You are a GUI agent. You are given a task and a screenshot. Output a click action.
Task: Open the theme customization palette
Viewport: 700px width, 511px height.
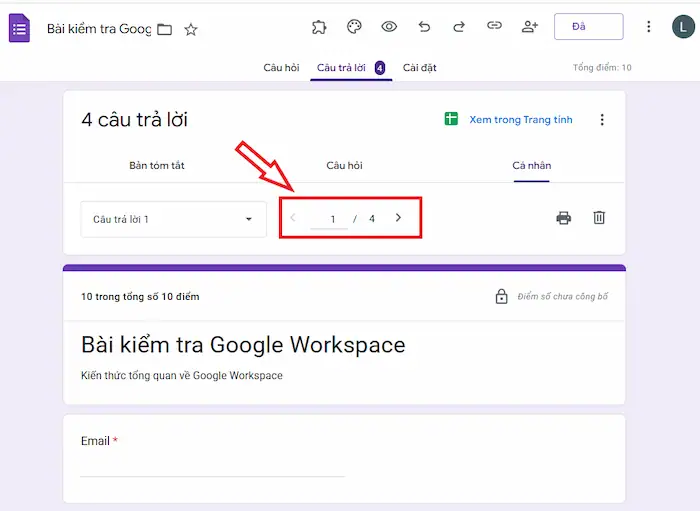tap(354, 27)
